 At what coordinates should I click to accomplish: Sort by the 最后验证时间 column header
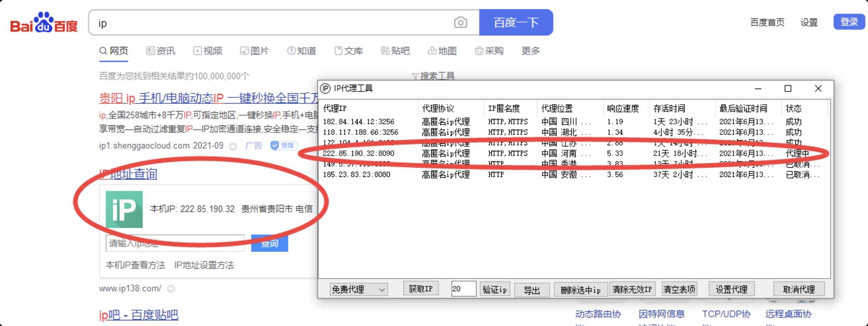click(748, 108)
